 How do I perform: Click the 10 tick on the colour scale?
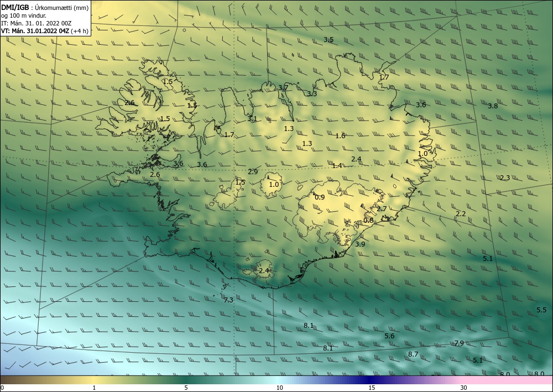pyautogui.click(x=279, y=388)
